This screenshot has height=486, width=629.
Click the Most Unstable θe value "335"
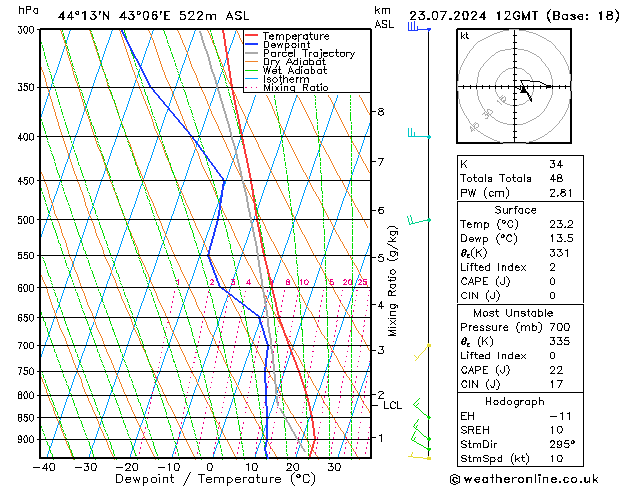click(560, 341)
